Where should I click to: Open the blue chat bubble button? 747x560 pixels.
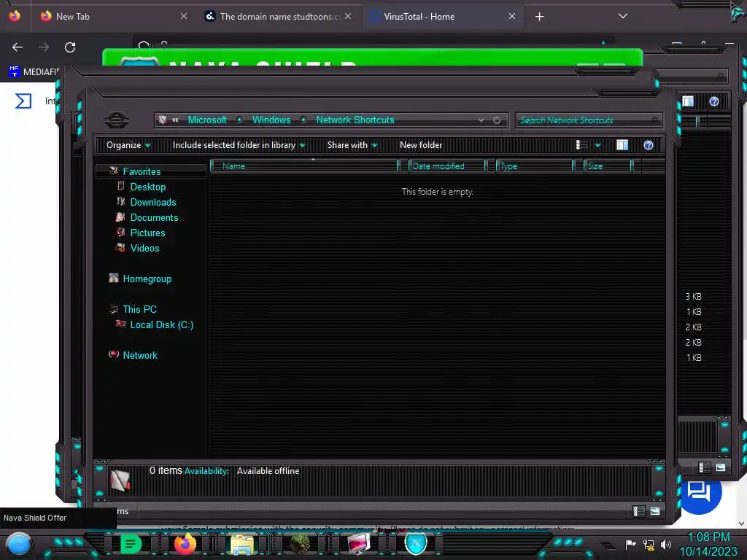pyautogui.click(x=700, y=492)
